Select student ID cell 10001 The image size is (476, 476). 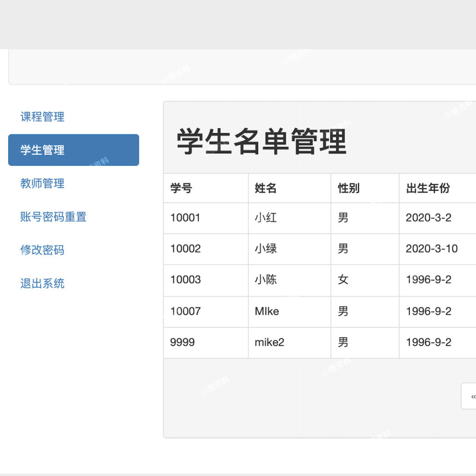pos(206,218)
